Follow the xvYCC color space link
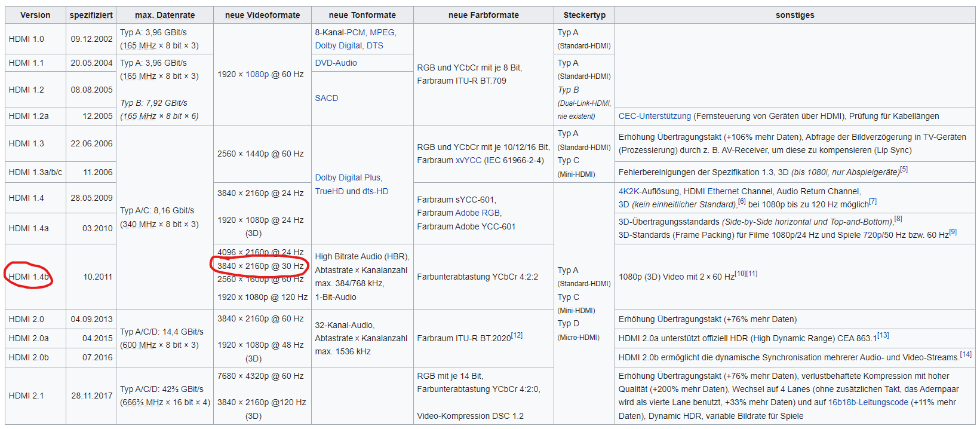Viewport: 980px width, 429px height. 468,160
